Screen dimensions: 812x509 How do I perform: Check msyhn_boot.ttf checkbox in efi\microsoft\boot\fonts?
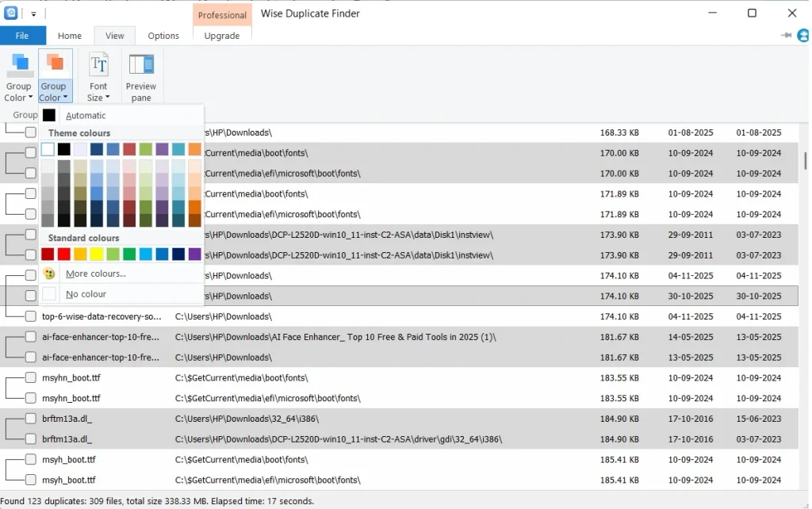click(31, 398)
